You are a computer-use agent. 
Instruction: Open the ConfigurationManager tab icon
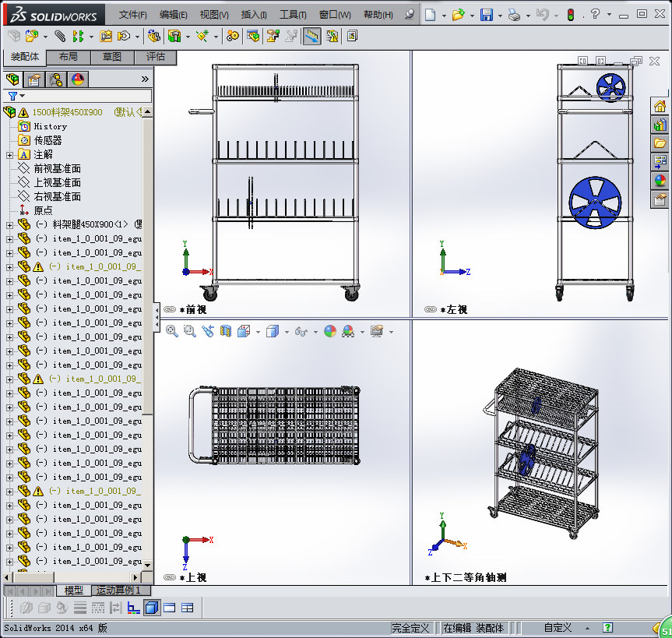(x=56, y=79)
